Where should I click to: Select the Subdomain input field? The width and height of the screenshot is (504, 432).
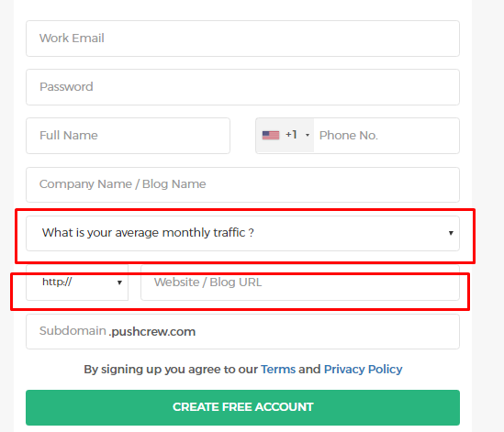pyautogui.click(x=242, y=331)
